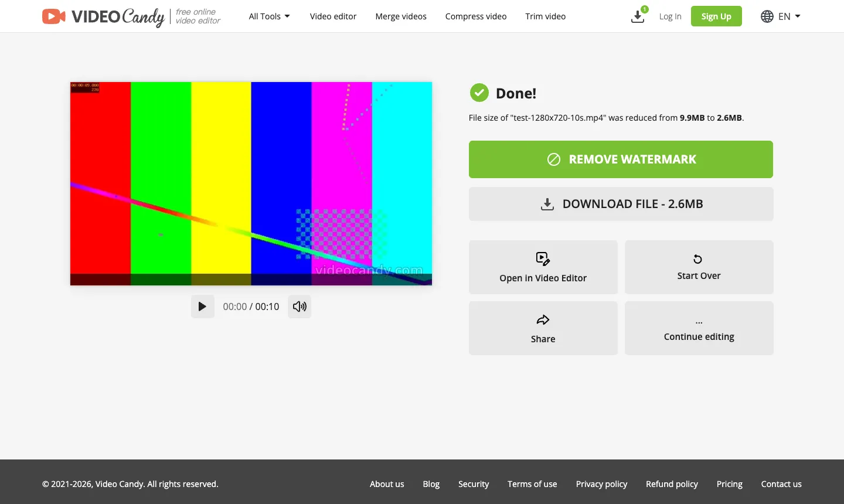Viewport: 844px width, 504px height.
Task: Click the Video Candy logo
Action: [x=103, y=16]
